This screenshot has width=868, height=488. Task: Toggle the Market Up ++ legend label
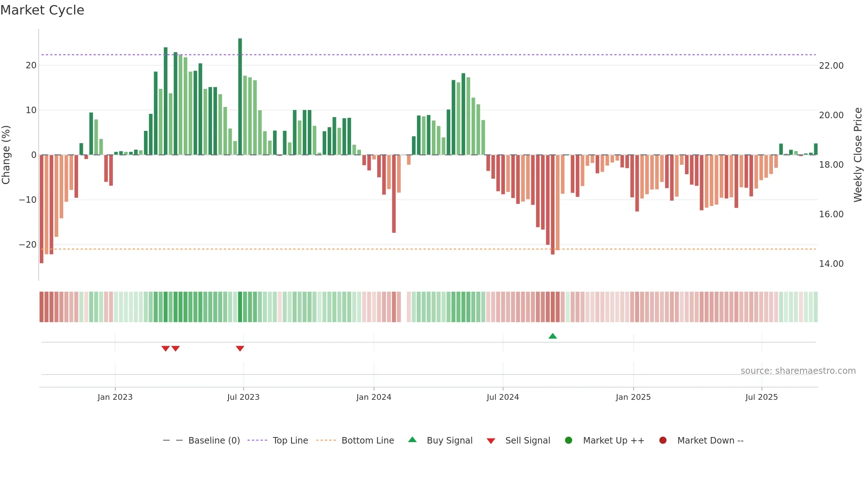click(614, 440)
